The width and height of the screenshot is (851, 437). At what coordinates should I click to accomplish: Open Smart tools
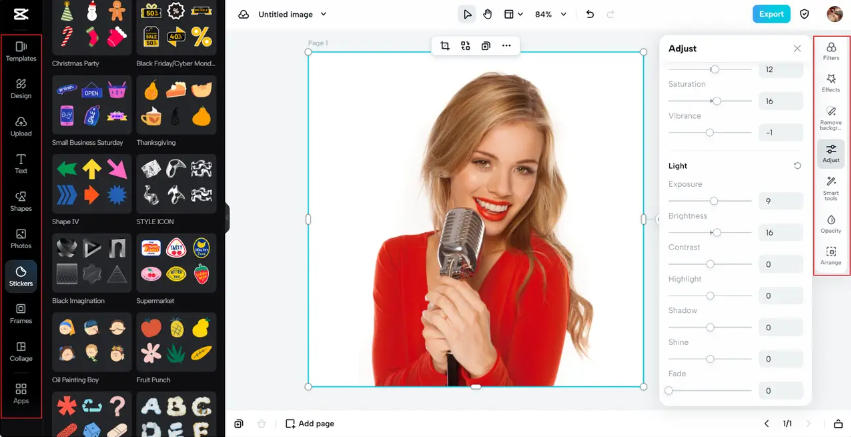pyautogui.click(x=831, y=188)
